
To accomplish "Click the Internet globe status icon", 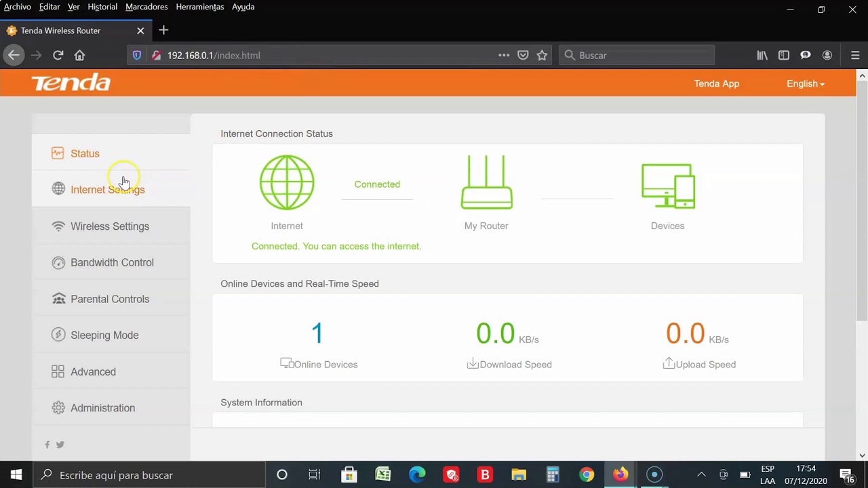I will tap(287, 182).
